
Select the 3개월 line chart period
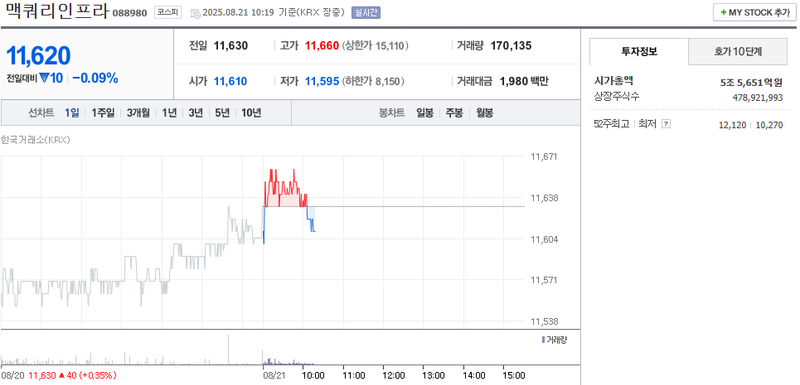pos(138,113)
